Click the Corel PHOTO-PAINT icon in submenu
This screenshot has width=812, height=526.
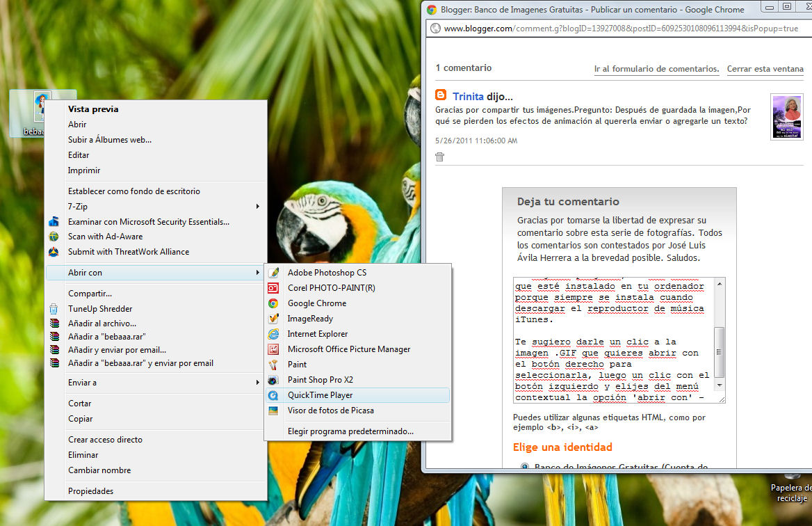click(273, 288)
